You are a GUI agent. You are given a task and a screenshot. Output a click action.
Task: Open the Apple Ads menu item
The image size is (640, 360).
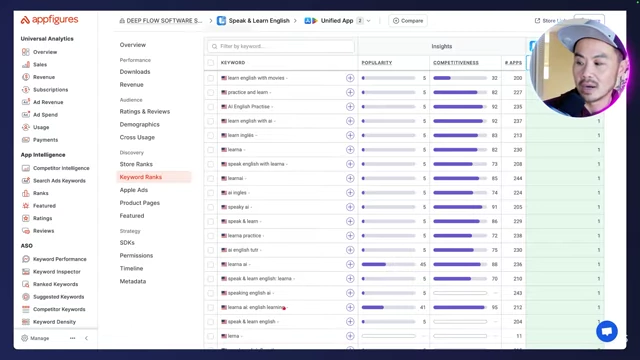click(133, 190)
